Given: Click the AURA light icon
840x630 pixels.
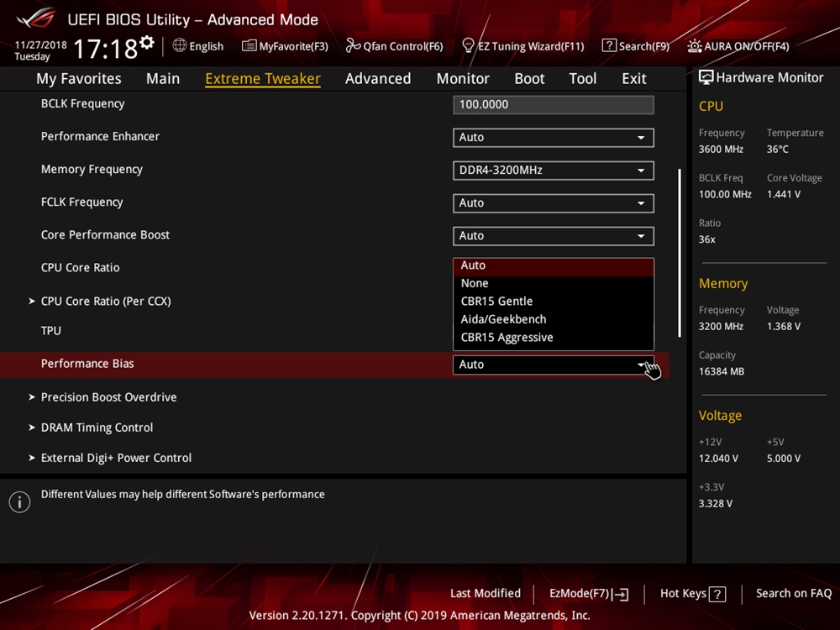Looking at the screenshot, I should click(x=695, y=46).
